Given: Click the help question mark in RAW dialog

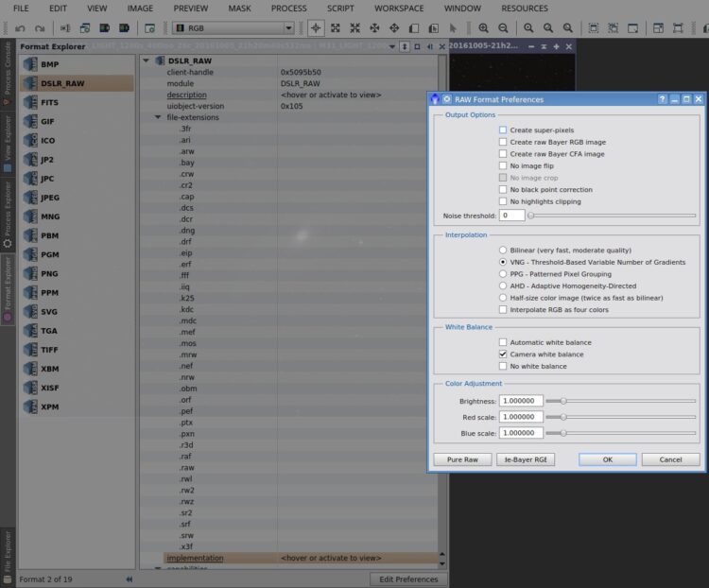Looking at the screenshot, I should click(662, 99).
